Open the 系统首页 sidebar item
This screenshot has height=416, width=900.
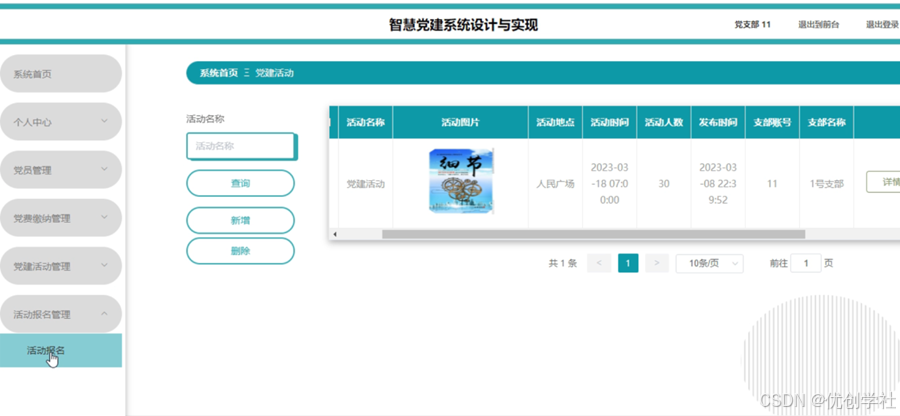pyautogui.click(x=61, y=74)
